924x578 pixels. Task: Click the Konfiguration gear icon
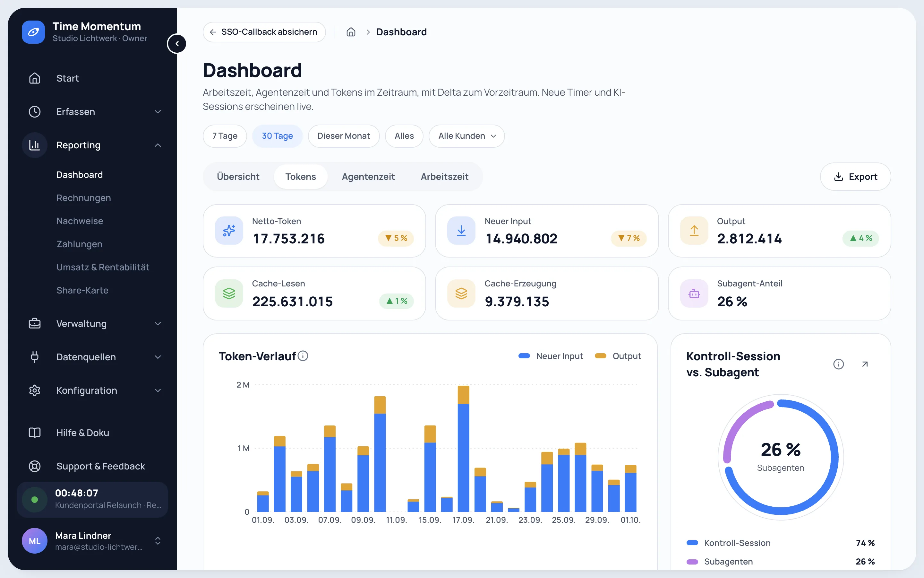(x=35, y=390)
